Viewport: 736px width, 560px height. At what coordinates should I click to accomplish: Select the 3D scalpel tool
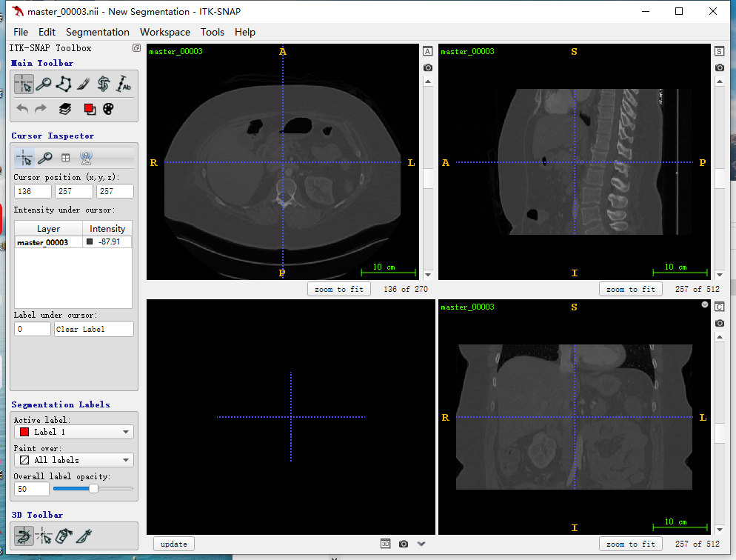tap(84, 536)
